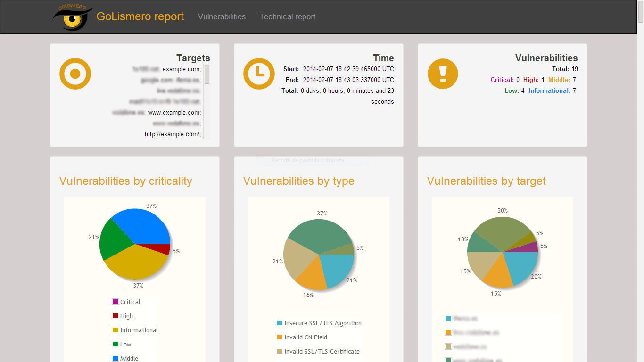
Task: Click the Invalid CN Field legend swatch
Action: coord(280,337)
